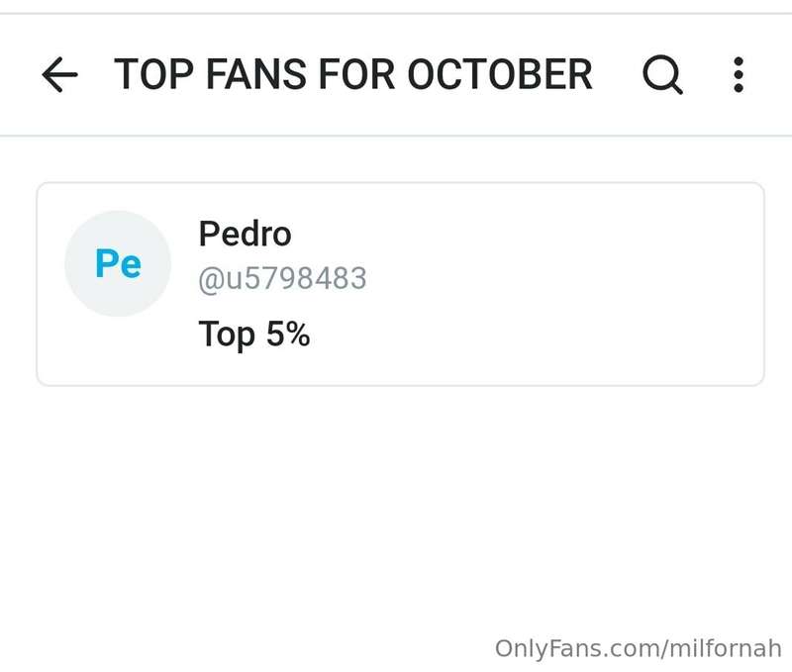Click the word FANS in page title
The width and height of the screenshot is (792, 672).
[x=256, y=74]
